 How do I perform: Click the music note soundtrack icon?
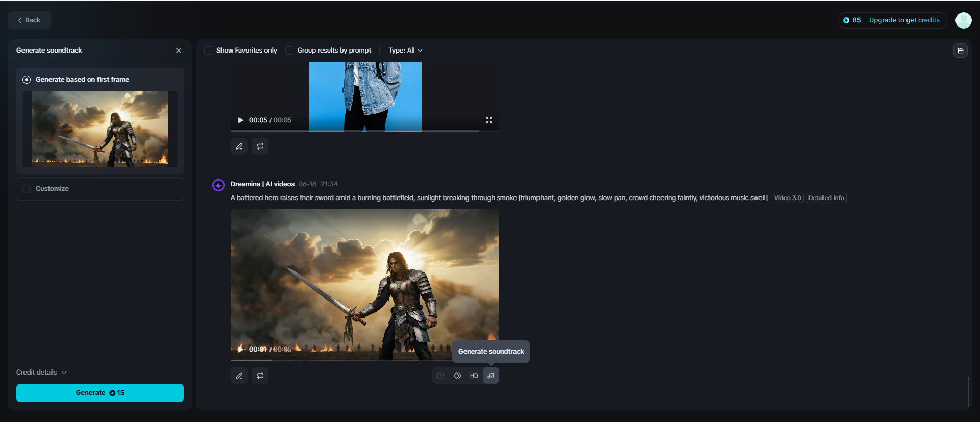click(x=491, y=376)
